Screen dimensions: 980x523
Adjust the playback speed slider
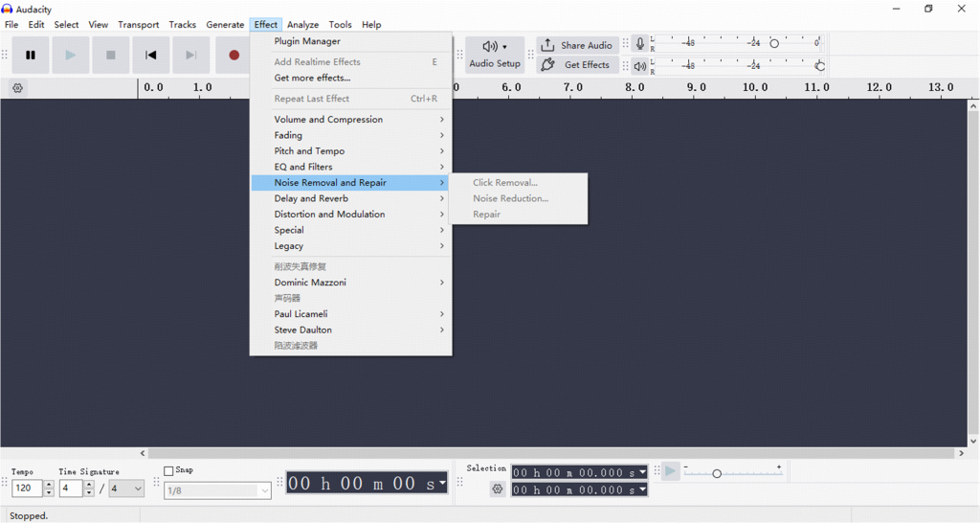[x=717, y=473]
